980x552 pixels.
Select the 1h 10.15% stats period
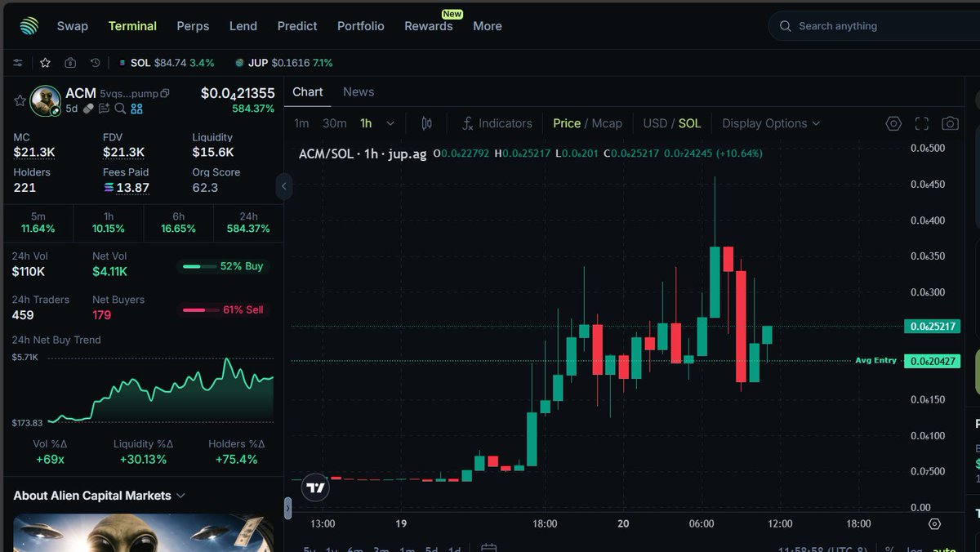click(109, 223)
